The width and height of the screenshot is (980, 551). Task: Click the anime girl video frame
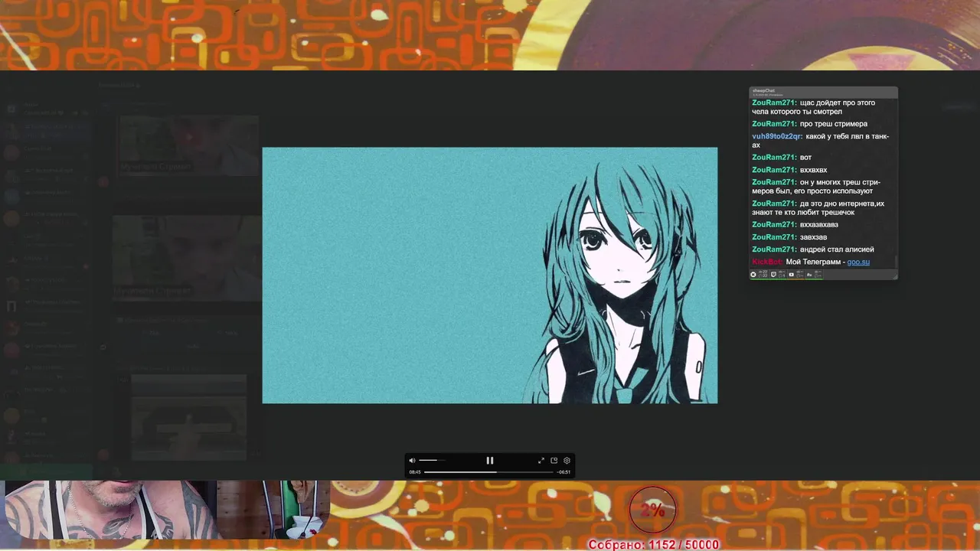[490, 275]
